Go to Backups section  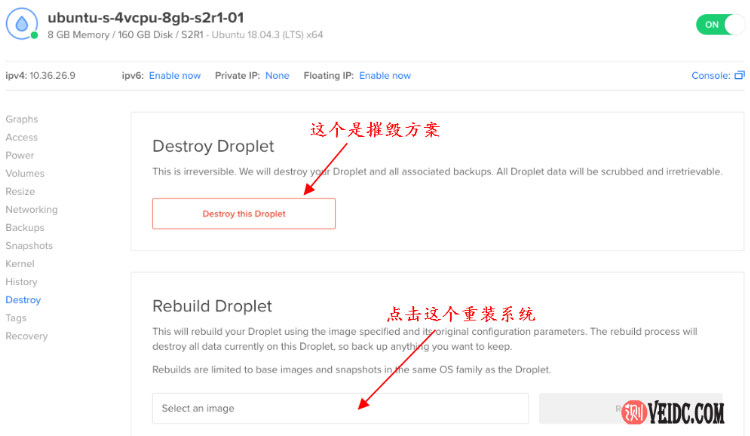coord(25,228)
